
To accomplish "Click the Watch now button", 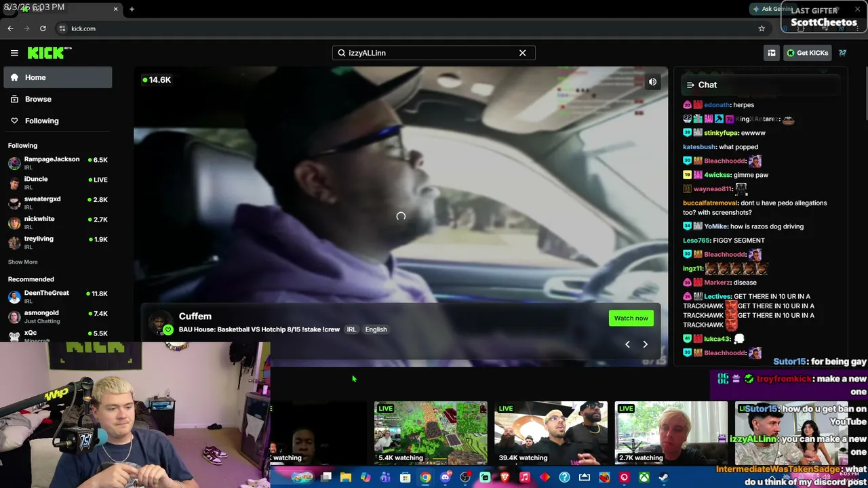I will pyautogui.click(x=631, y=318).
